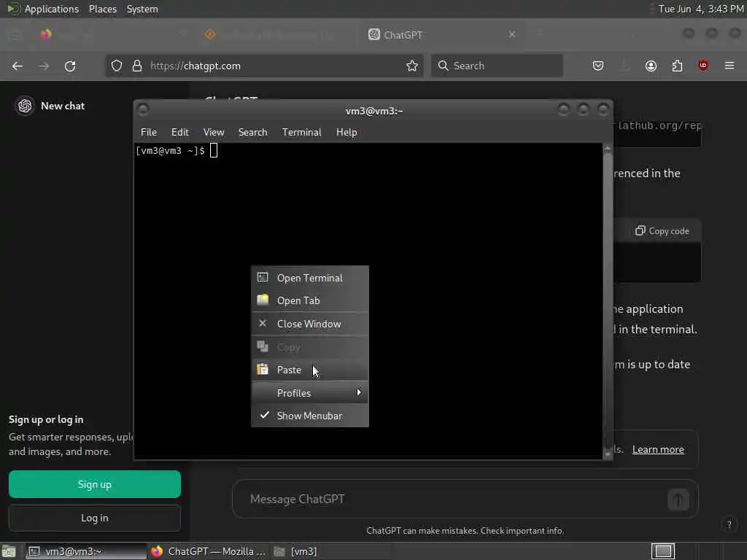Open the Firefox account icon
Image resolution: width=747 pixels, height=560 pixels.
coord(651,66)
